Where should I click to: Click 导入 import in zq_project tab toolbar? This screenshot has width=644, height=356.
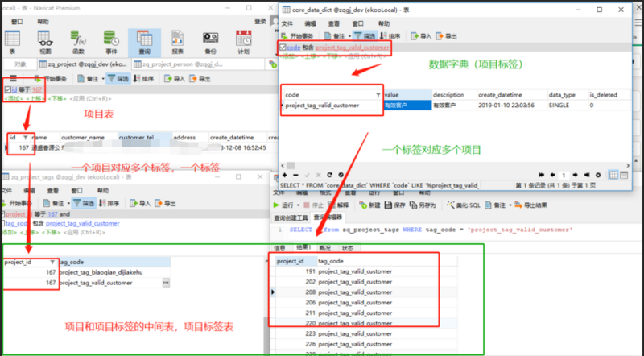pos(174,78)
